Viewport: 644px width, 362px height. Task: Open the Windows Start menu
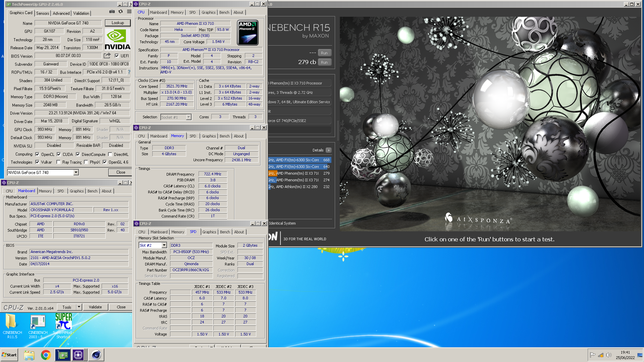(x=9, y=355)
